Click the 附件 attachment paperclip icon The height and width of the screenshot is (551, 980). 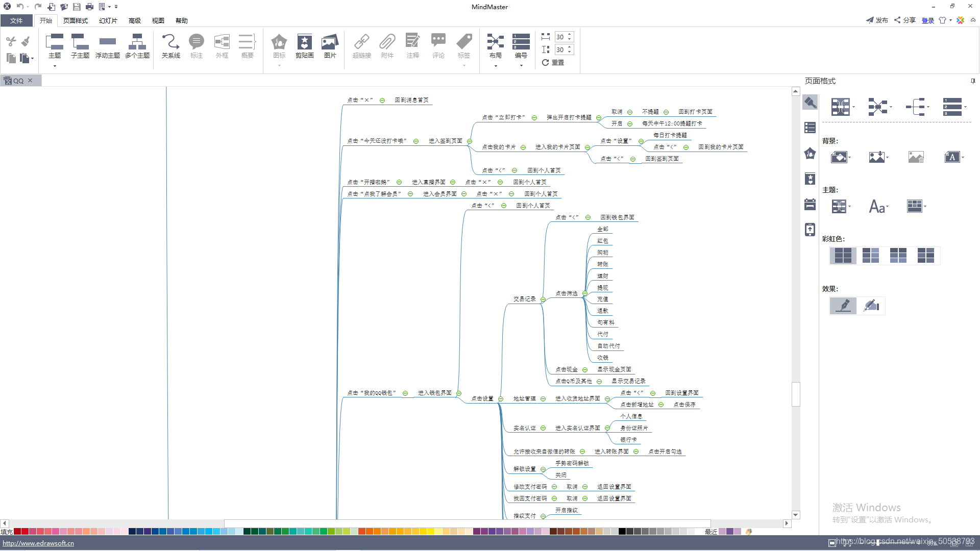point(387,46)
